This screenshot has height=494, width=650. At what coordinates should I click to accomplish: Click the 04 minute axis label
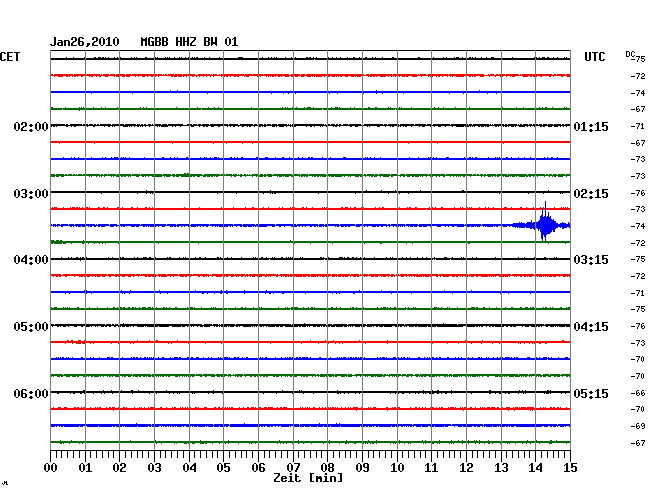[x=189, y=467]
